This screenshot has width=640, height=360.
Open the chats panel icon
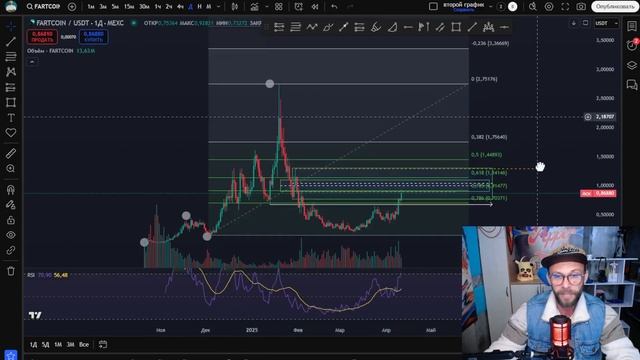[631, 84]
